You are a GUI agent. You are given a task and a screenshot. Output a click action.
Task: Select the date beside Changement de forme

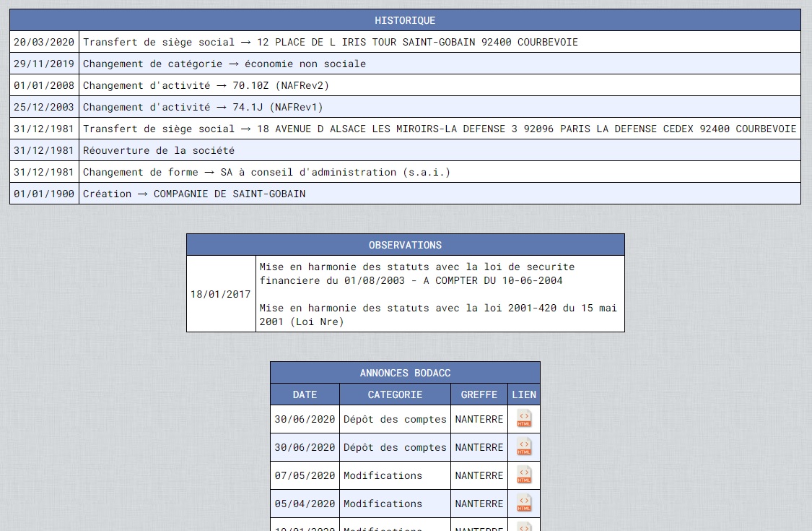pyautogui.click(x=44, y=172)
